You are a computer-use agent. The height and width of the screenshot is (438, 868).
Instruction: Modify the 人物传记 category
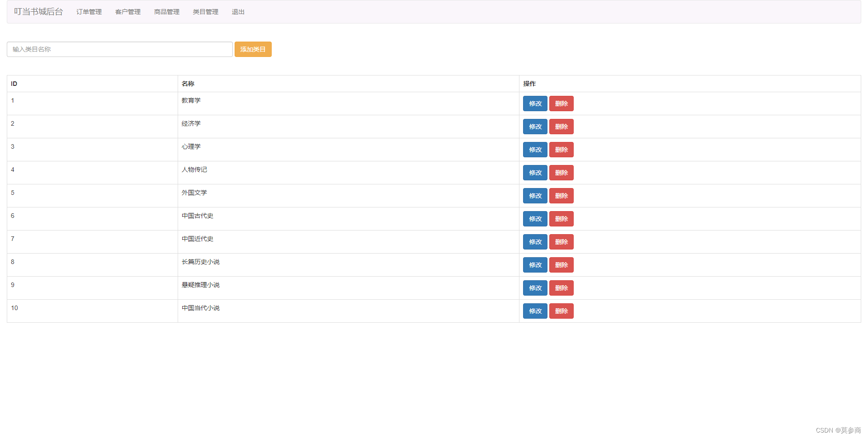pos(535,173)
